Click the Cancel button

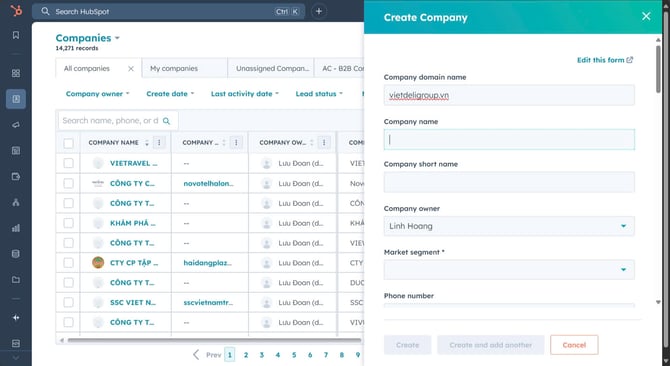574,345
